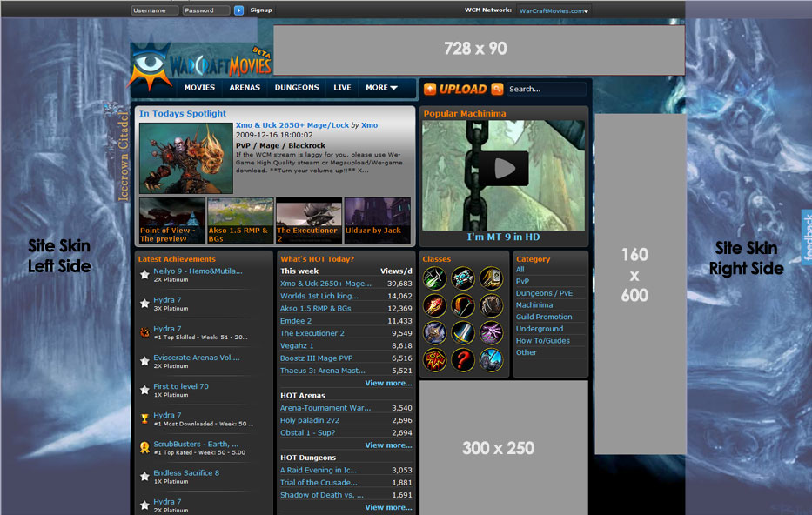812x515 pixels.
Task: Filter by the All category
Action: coord(520,269)
